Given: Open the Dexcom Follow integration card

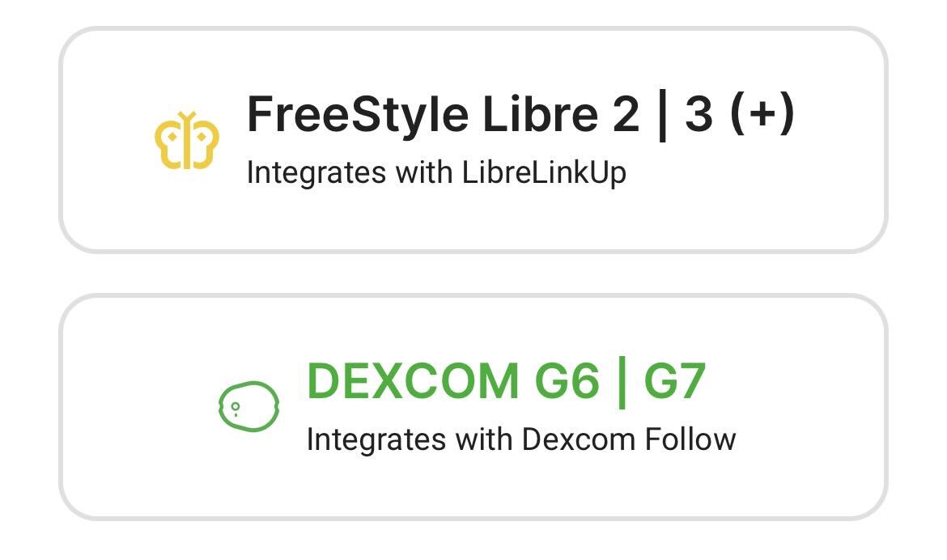Looking at the screenshot, I should [x=473, y=406].
